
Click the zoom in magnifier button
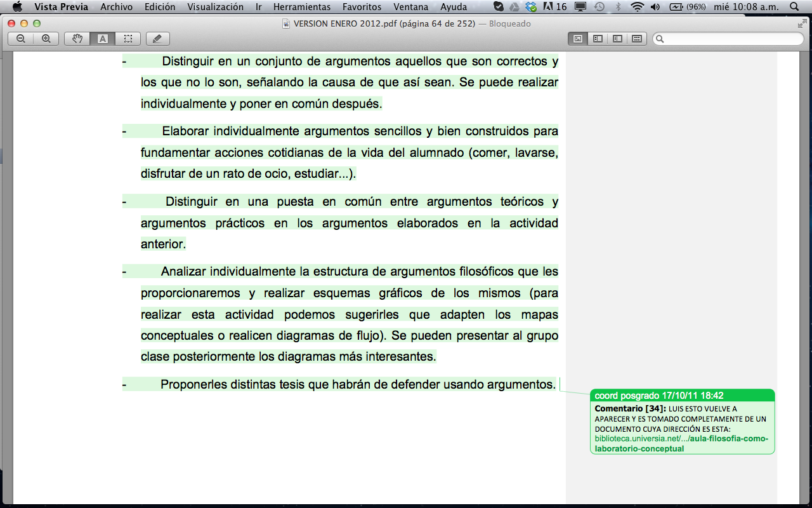coord(46,39)
